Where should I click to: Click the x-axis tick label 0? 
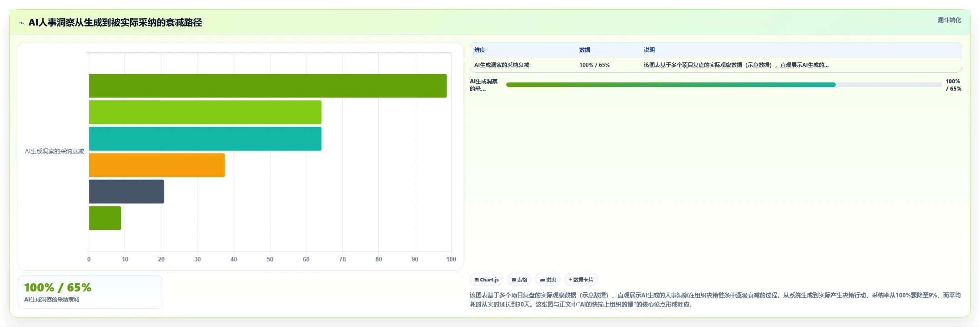pyautogui.click(x=89, y=259)
